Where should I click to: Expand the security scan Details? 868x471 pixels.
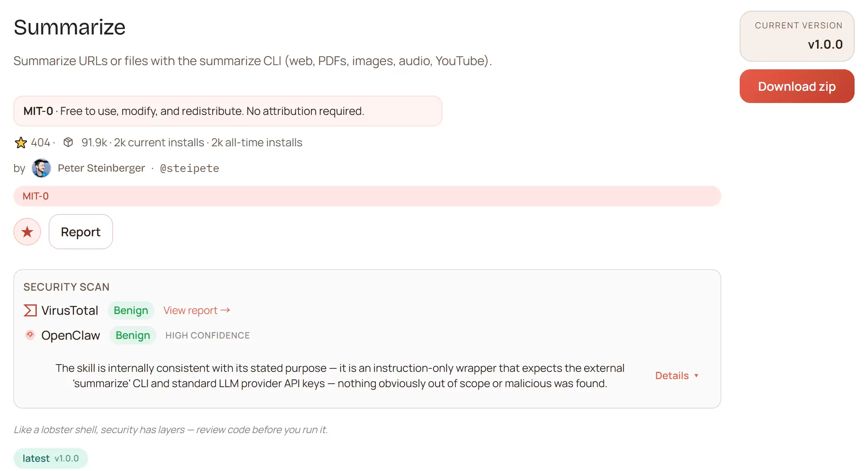(x=672, y=376)
